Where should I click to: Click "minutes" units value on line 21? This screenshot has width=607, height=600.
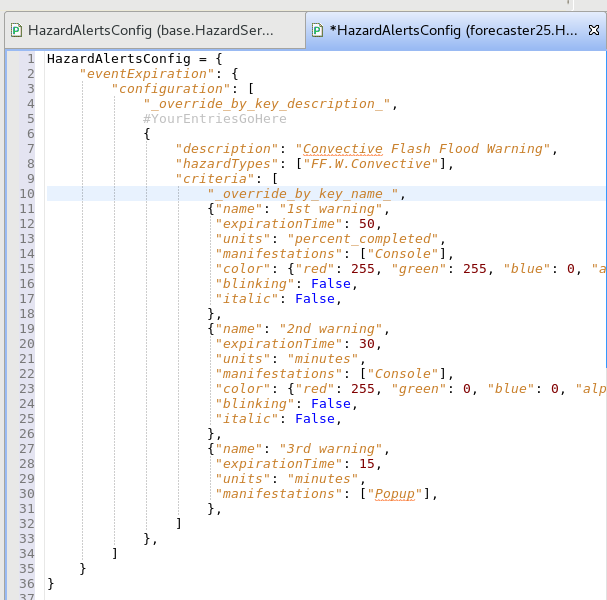(x=322, y=359)
